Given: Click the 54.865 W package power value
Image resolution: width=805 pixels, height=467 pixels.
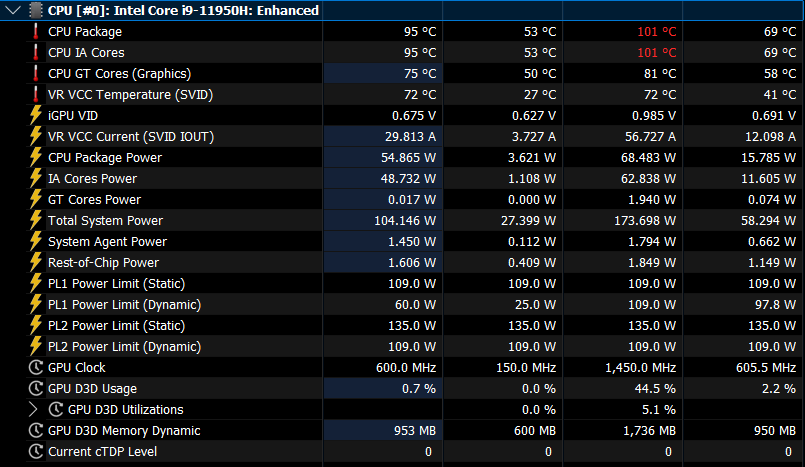Looking at the screenshot, I should [x=408, y=158].
